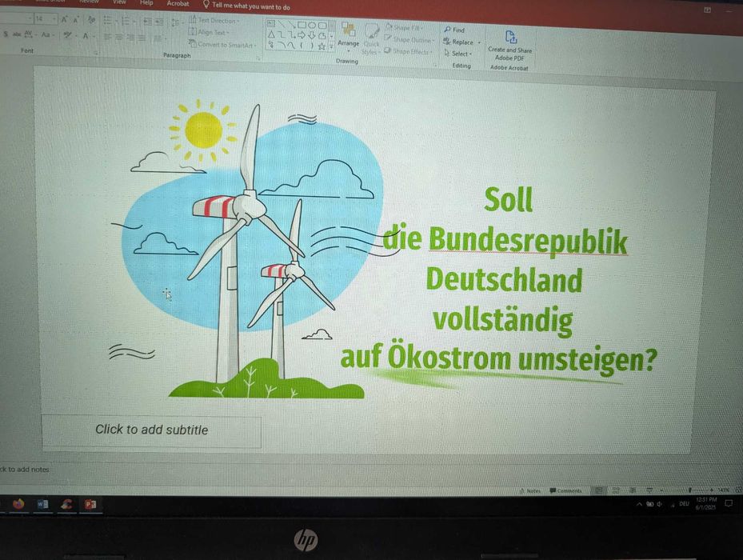Click the zoom slider in status bar

[690, 490]
